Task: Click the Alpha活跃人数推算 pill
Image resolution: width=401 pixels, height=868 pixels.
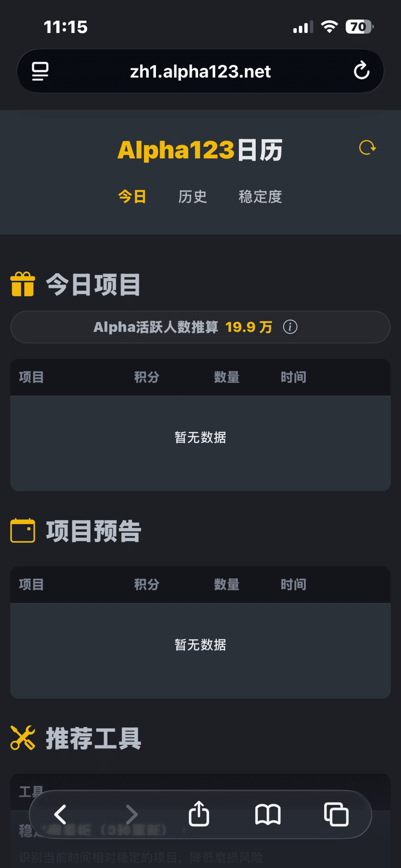Action: pyautogui.click(x=200, y=327)
